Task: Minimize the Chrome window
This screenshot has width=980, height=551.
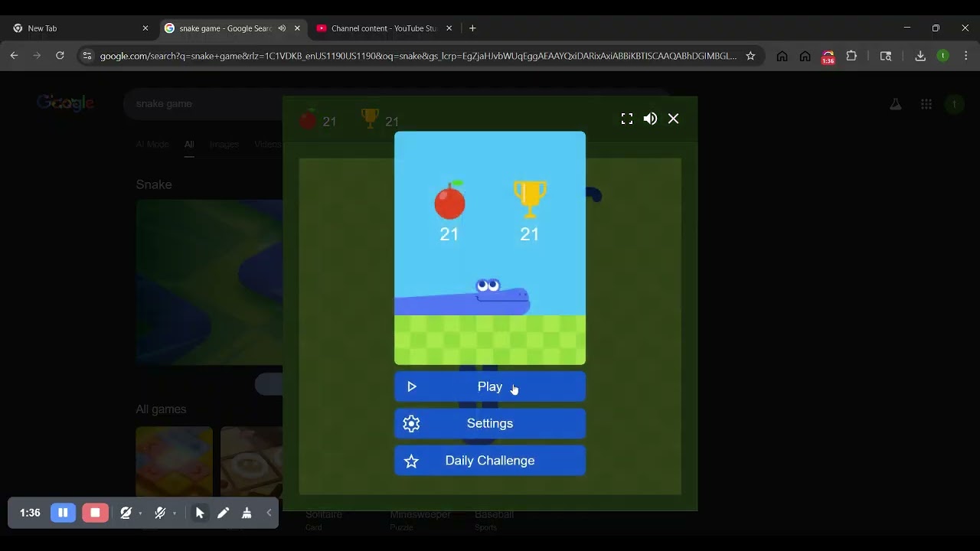Action: 906,28
